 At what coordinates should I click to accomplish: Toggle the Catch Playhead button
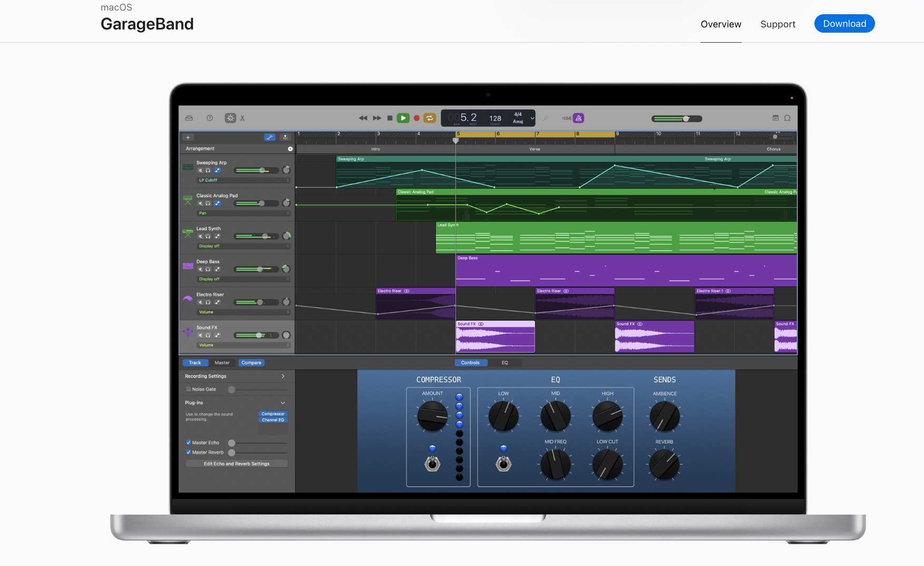coord(285,138)
